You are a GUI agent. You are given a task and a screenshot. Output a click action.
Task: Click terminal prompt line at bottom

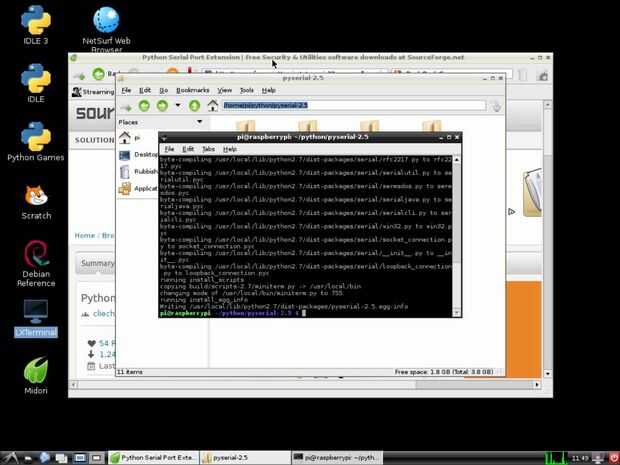pyautogui.click(x=305, y=313)
